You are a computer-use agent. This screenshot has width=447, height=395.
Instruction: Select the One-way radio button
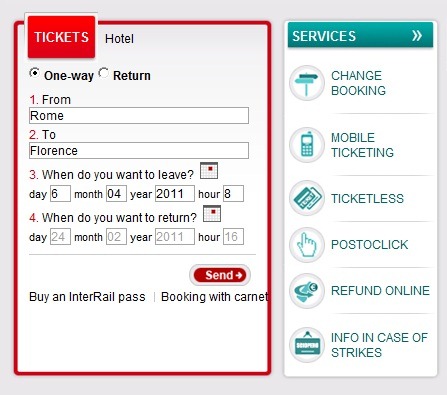click(x=34, y=73)
